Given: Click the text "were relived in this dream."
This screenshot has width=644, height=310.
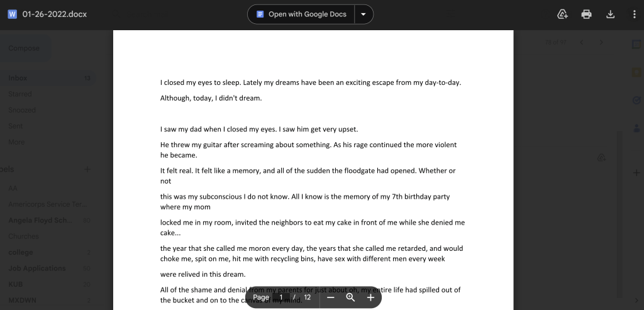Looking at the screenshot, I should tap(203, 274).
